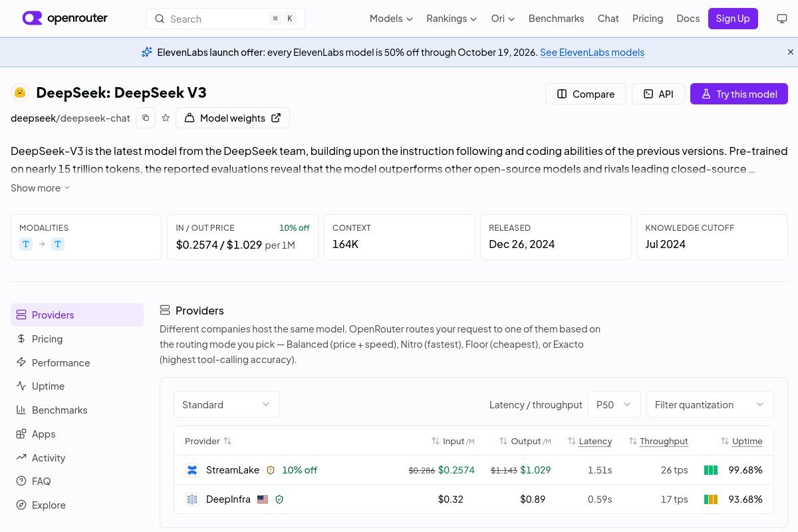
Task: Click the 10% off label in price card
Action: click(x=295, y=227)
